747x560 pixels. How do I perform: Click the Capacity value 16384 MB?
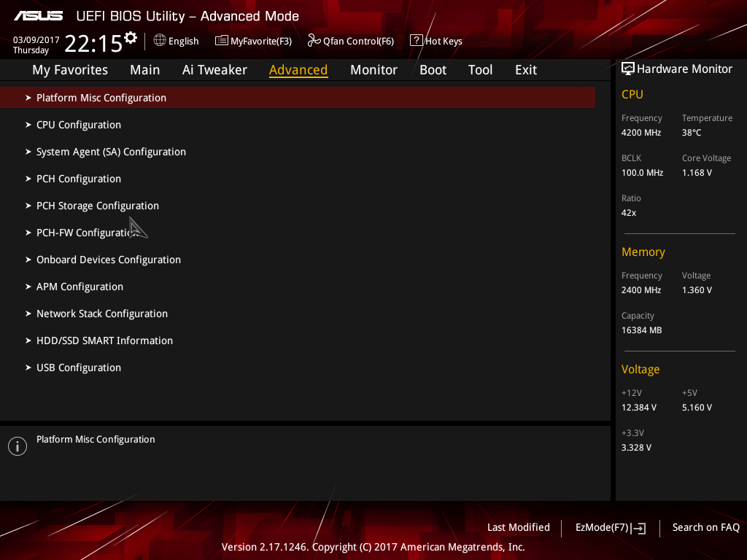(x=641, y=330)
